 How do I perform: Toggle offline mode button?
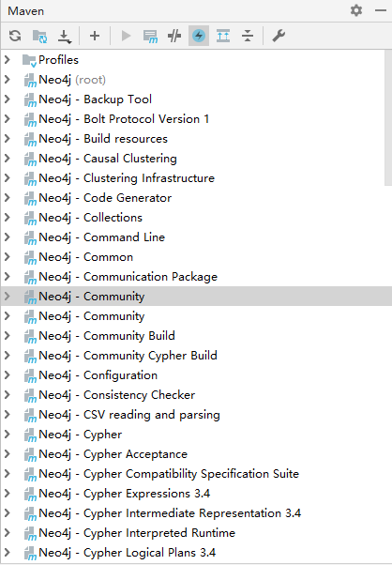[x=174, y=36]
